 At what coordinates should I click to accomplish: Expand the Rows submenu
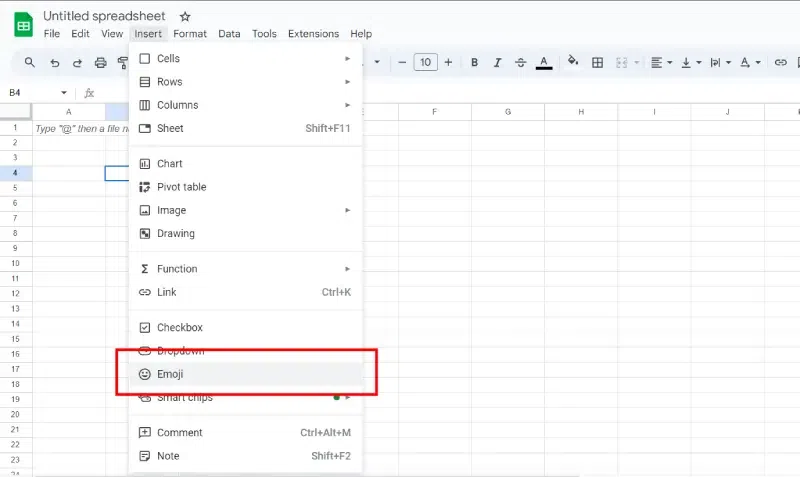(x=245, y=82)
